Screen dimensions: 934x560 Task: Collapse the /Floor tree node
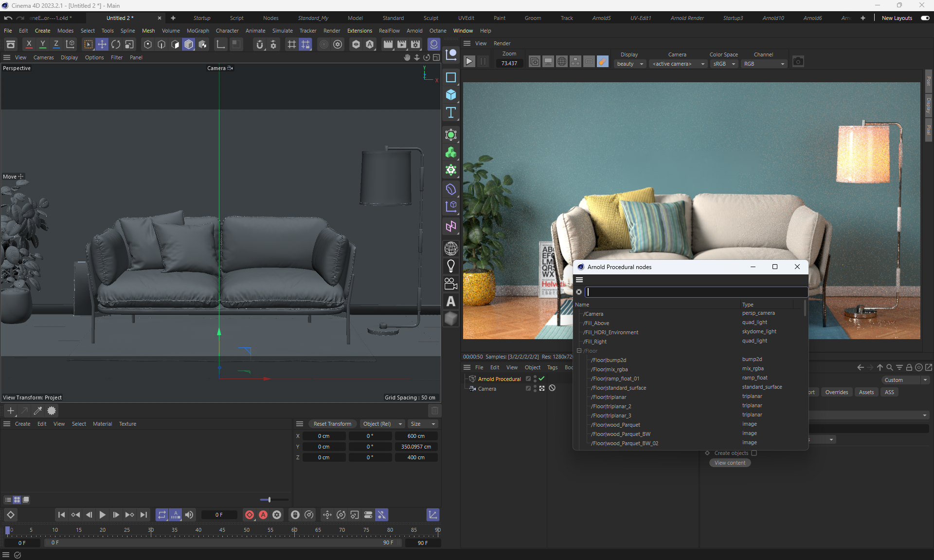579,351
